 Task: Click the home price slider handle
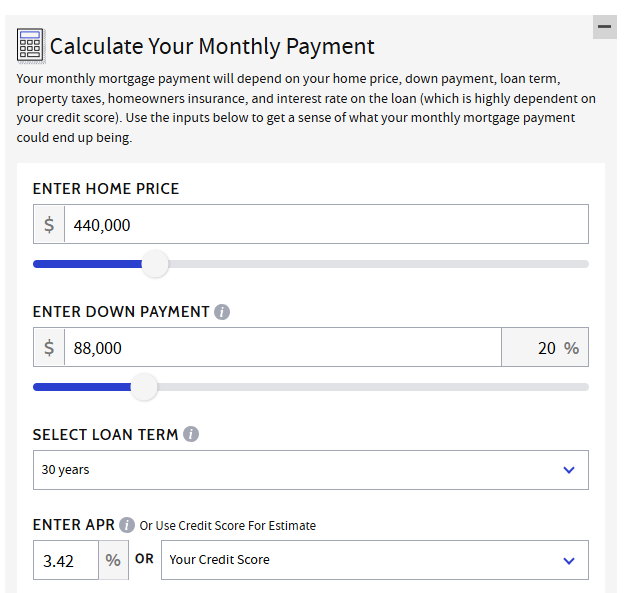[x=155, y=264]
